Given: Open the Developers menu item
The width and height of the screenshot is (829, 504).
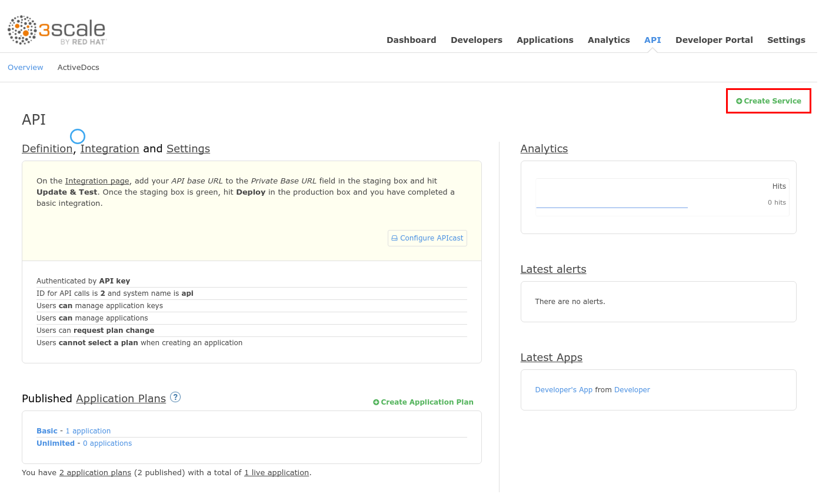Looking at the screenshot, I should (x=476, y=40).
